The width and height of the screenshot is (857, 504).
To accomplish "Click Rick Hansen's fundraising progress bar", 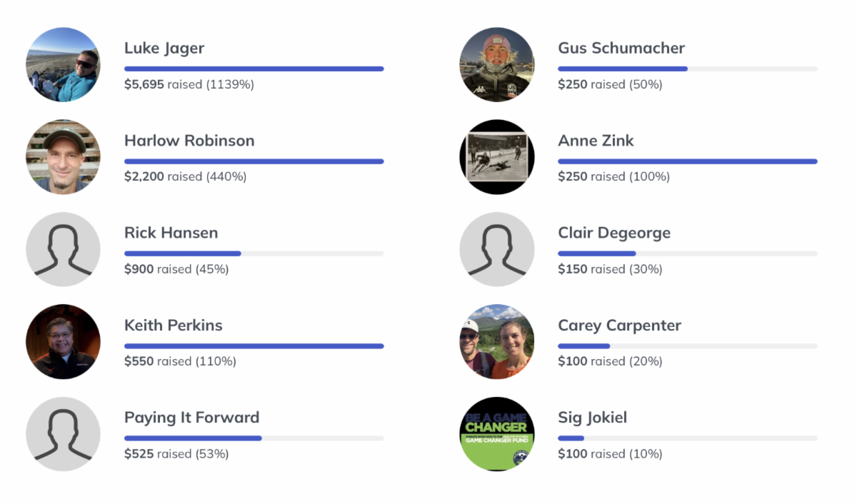I will (254, 253).
